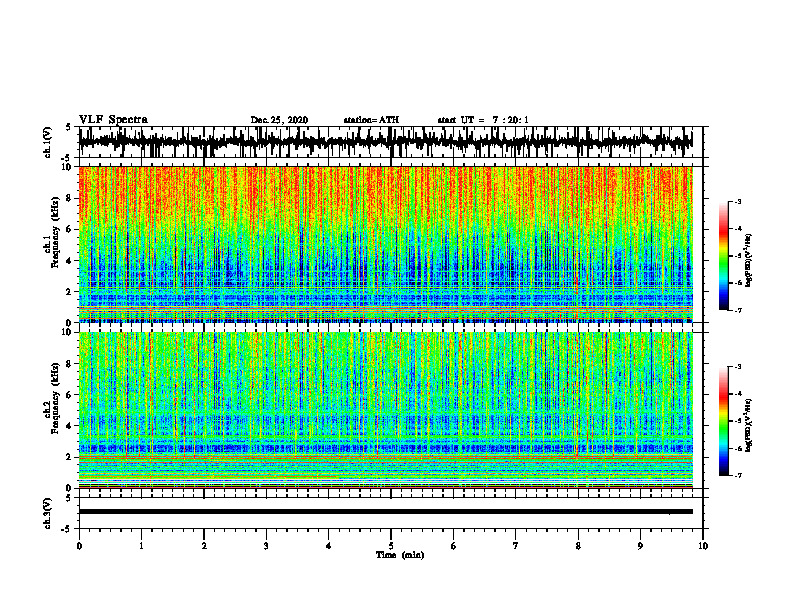Click time axis tick label '6'
Image resolution: width=792 pixels, height=612 pixels.
point(454,546)
